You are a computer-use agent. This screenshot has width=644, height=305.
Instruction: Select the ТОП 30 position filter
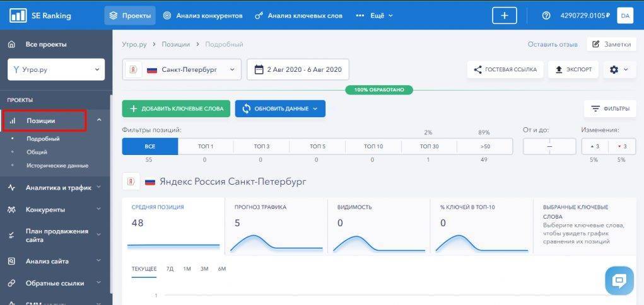tap(429, 146)
